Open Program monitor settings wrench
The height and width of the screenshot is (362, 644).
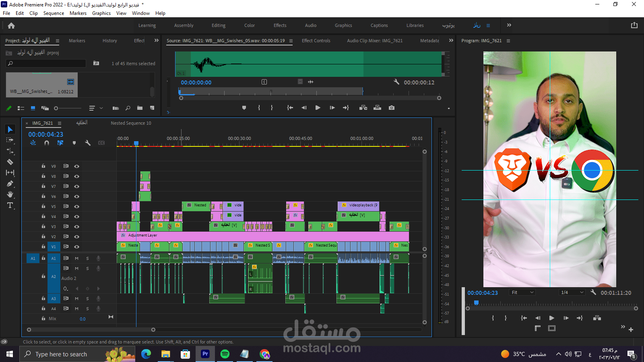pos(593,292)
